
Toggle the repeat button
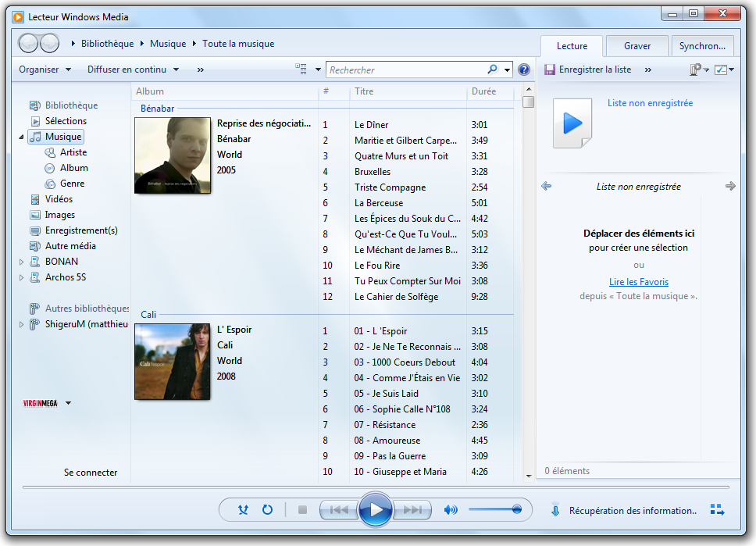(267, 510)
